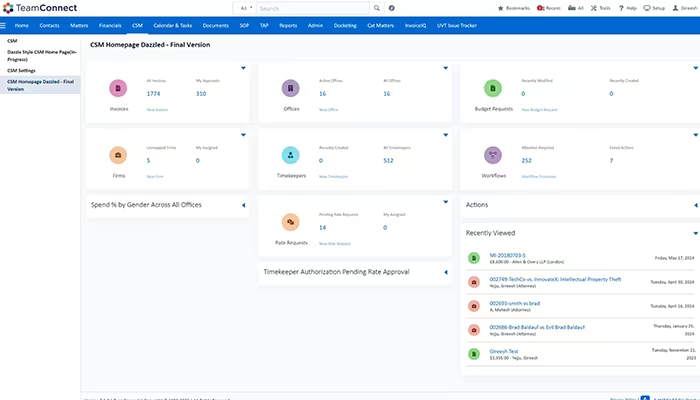Viewport: 700px width, 400px height.
Task: Collapse the Timekeepers card
Action: pos(446,135)
